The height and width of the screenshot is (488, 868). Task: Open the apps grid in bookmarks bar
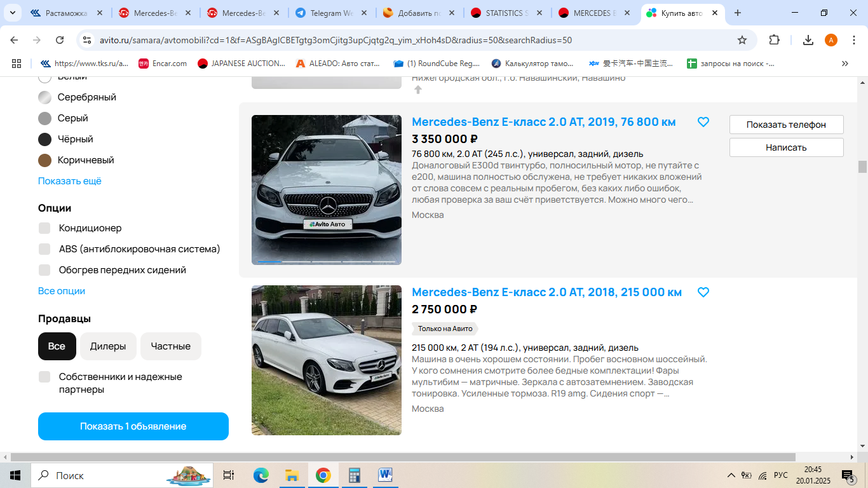(17, 64)
